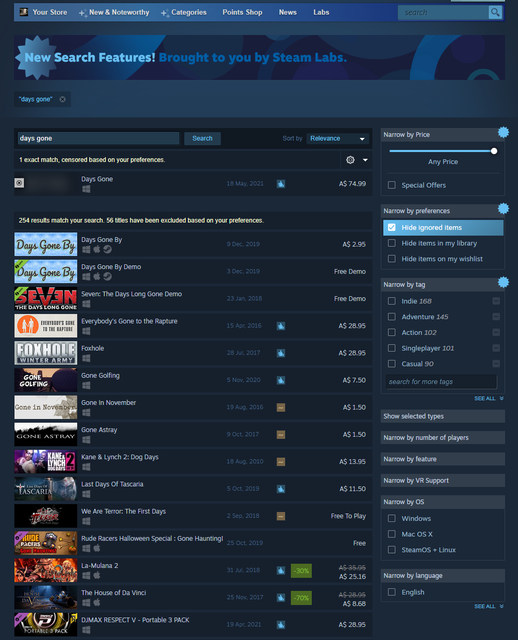Expand Show selected types section

click(442, 416)
